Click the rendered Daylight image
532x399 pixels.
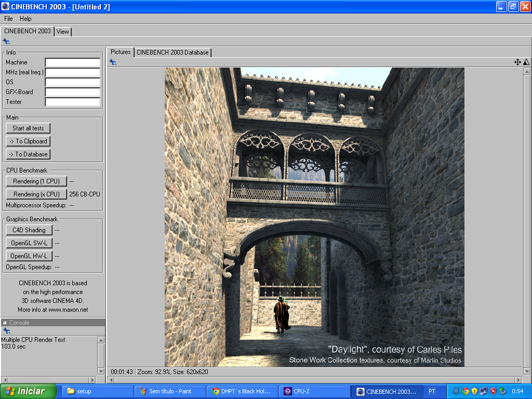coord(314,217)
